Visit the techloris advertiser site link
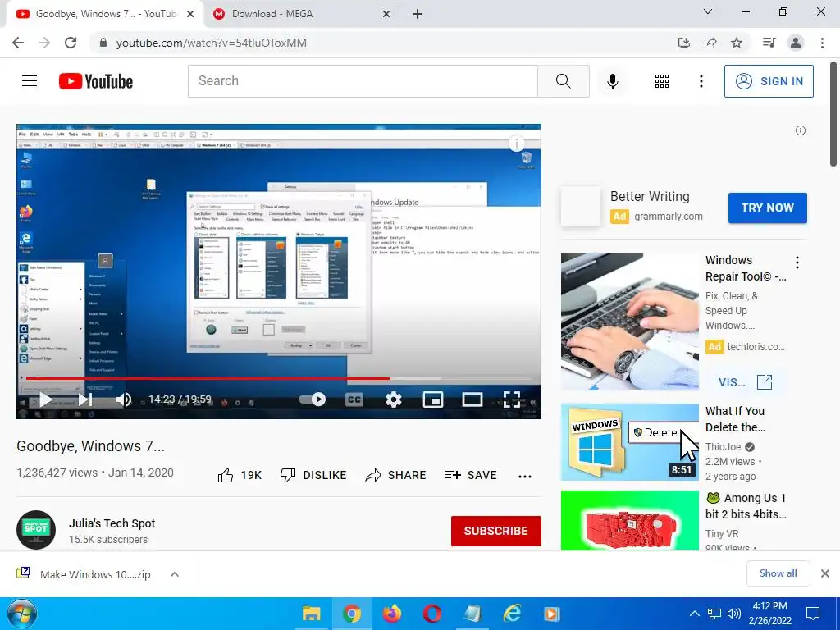This screenshot has width=840, height=630. [745, 382]
